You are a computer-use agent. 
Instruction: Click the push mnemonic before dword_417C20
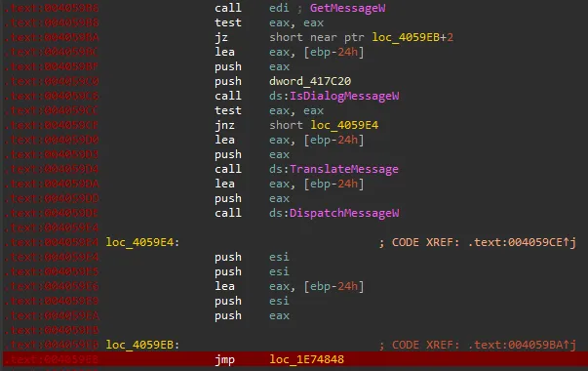[x=228, y=81]
